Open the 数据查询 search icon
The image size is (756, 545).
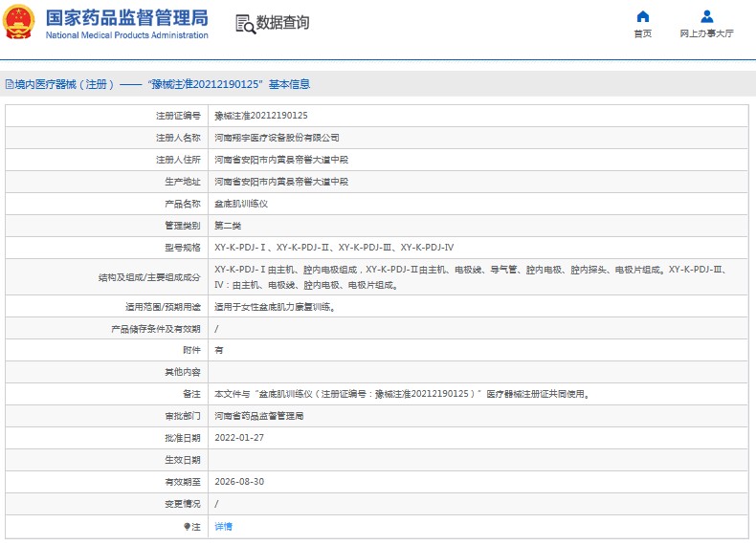pos(245,24)
